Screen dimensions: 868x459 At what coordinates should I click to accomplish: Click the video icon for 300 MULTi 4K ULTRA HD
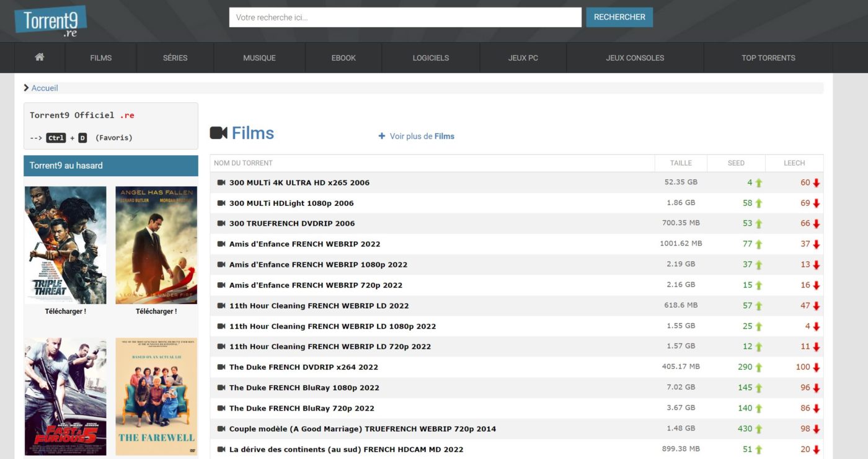click(x=221, y=182)
